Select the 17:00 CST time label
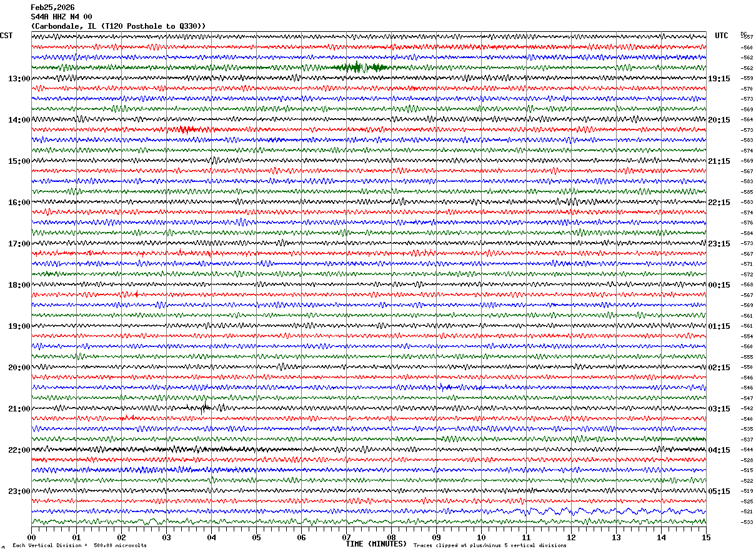Image resolution: width=756 pixels, height=554 pixels. point(19,244)
